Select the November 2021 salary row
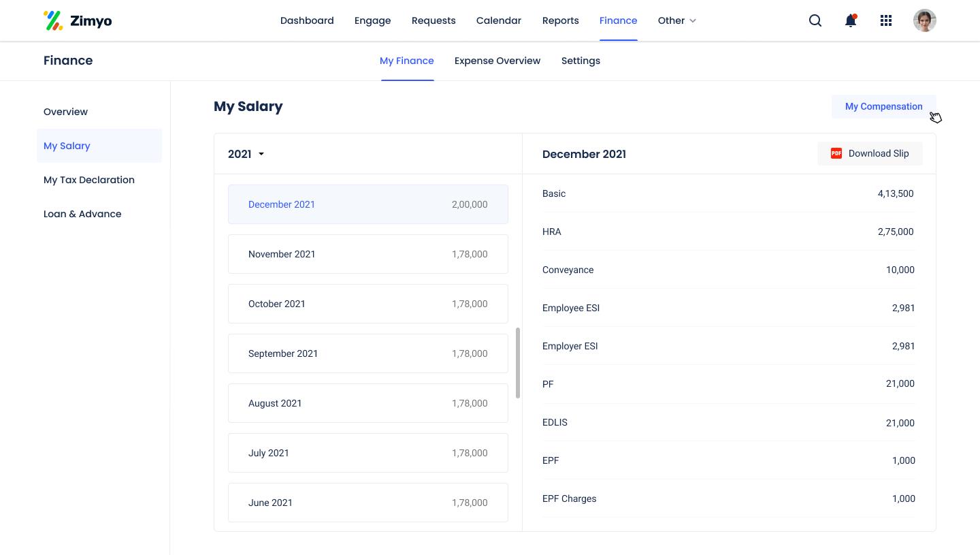Screen dimensions: 980x555 [367, 254]
